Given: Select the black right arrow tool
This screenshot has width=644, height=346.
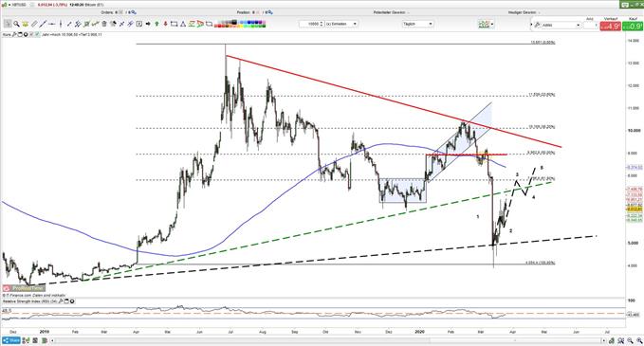Looking at the screenshot, I should click(147, 24).
